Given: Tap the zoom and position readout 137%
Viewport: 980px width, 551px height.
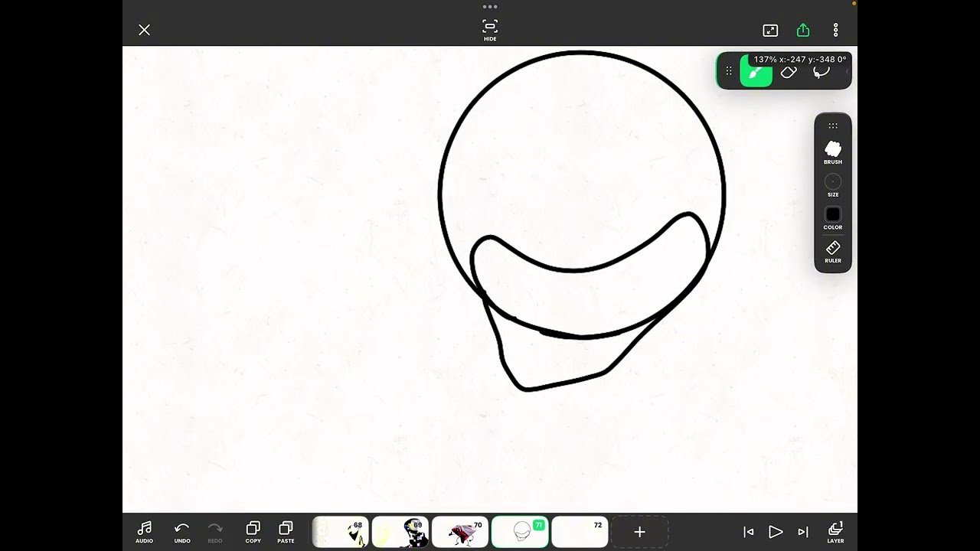Looking at the screenshot, I should (x=800, y=59).
